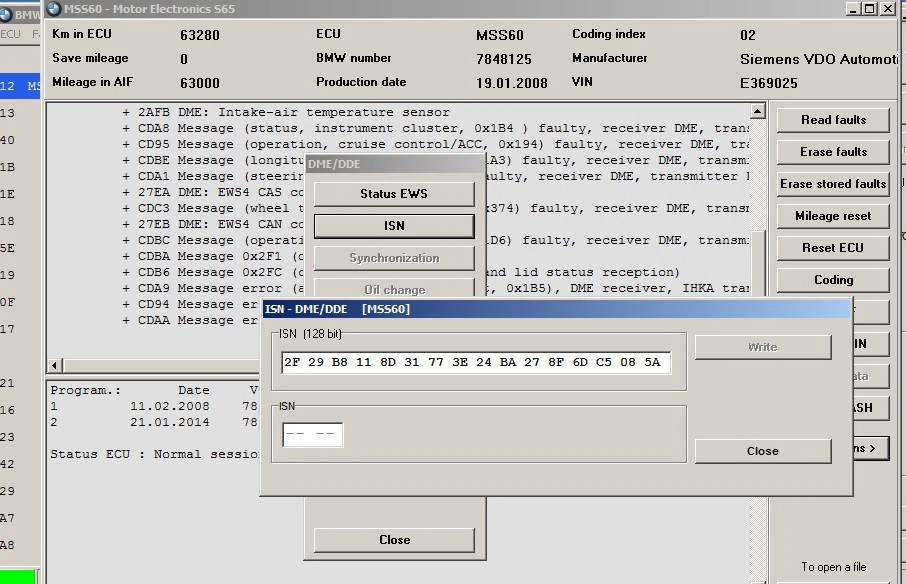Select the '27EB DME: EWS4 CAN' fault row

213,224
